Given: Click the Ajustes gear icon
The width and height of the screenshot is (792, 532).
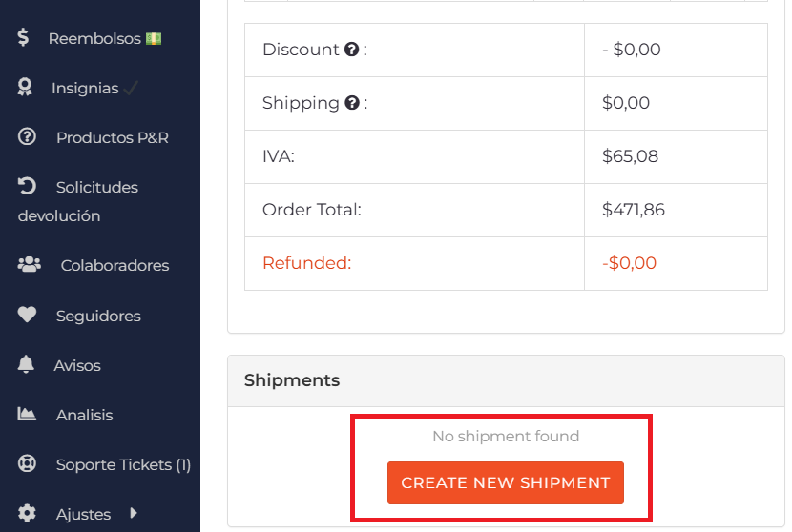Looking at the screenshot, I should 27,513.
